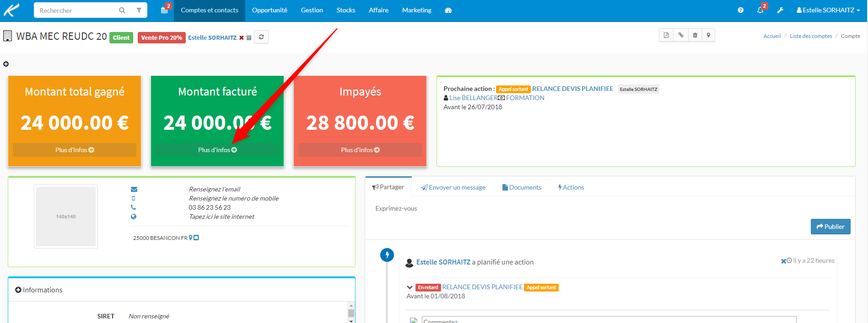Open the Stocks menu
Image resolution: width=868 pixels, height=323 pixels.
click(x=346, y=10)
